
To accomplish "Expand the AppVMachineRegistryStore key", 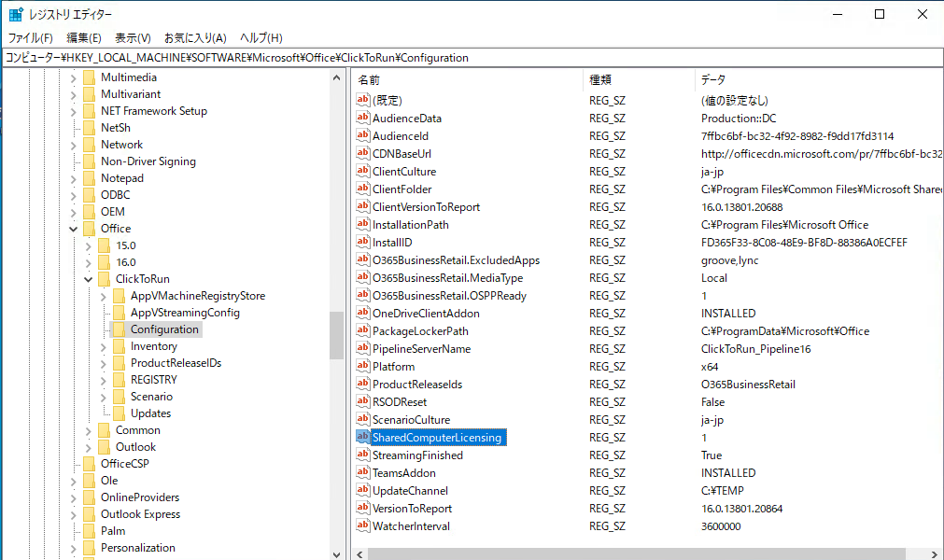I will pos(103,297).
